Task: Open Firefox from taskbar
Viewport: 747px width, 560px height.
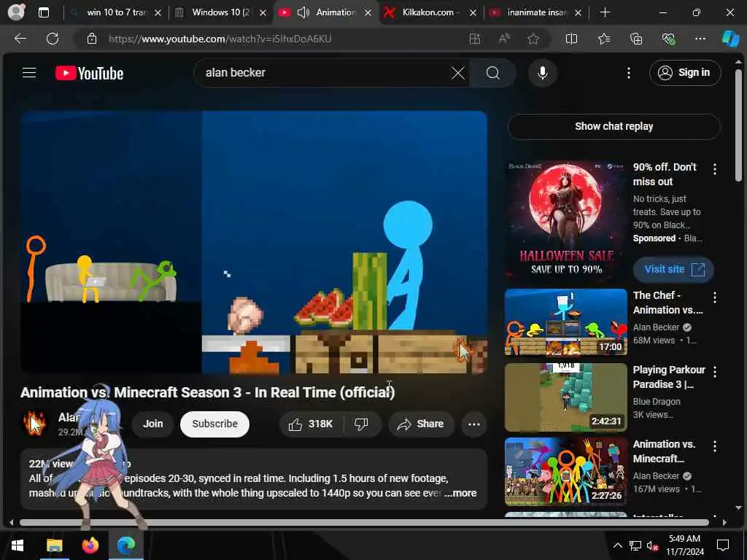Action: 90,545
